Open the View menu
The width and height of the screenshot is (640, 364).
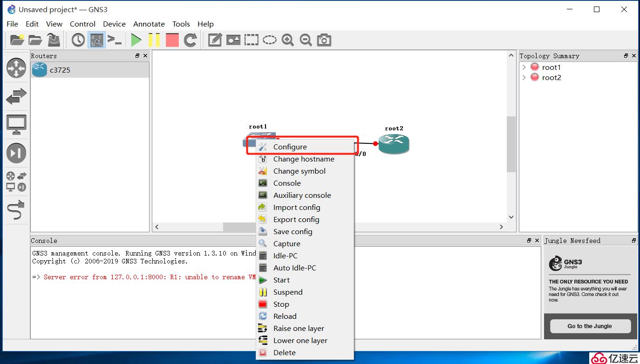pos(54,24)
